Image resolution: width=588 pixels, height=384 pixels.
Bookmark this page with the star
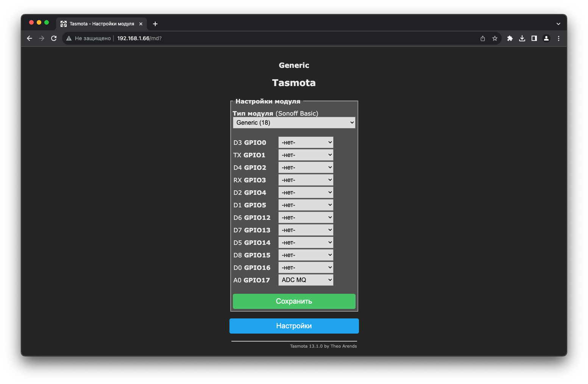click(x=495, y=38)
